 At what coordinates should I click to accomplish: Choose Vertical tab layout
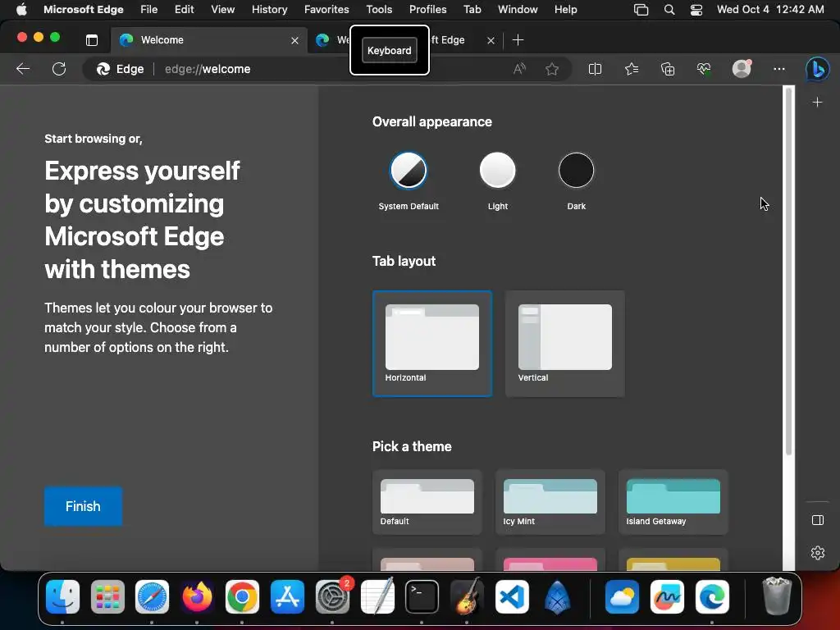(565, 344)
